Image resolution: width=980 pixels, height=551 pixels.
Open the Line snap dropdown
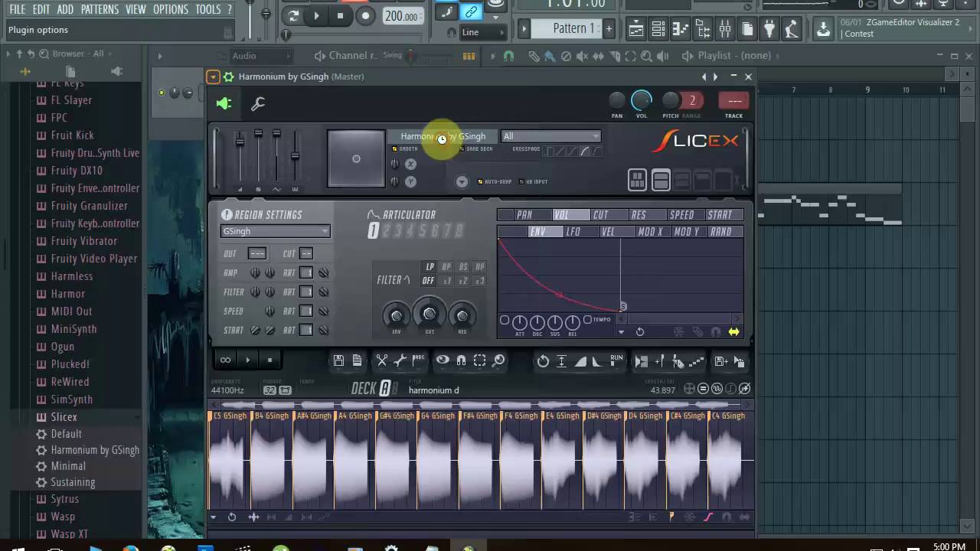[483, 32]
